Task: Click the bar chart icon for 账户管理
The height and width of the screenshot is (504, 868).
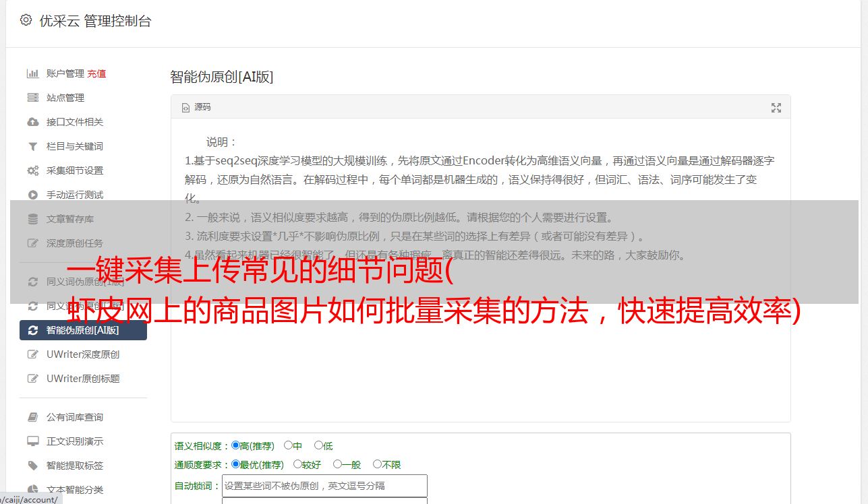Action: [x=32, y=73]
